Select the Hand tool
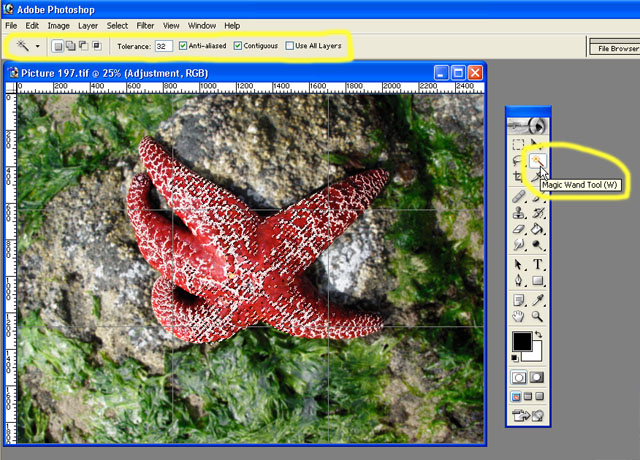 [x=518, y=316]
